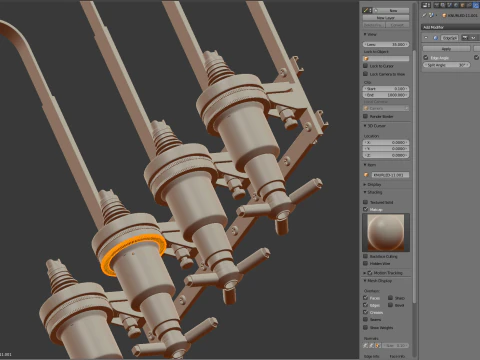Toggle the Edge Angle checkbox
Screen dimensions: 480x360
coord(426,58)
